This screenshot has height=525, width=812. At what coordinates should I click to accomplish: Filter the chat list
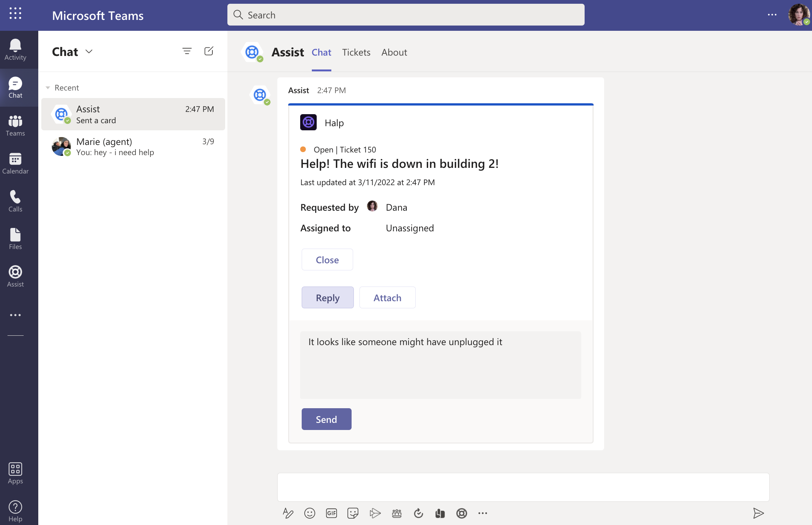[187, 51]
